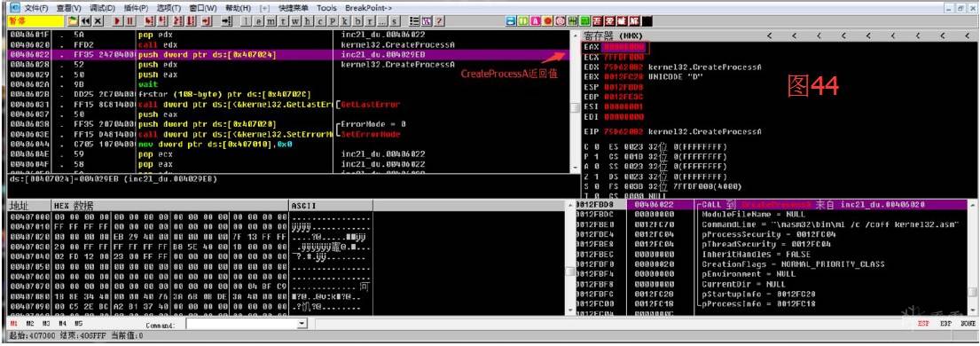Image resolution: width=980 pixels, height=346 pixels.
Task: Open the BreakPoint-> menu
Action: click(368, 8)
